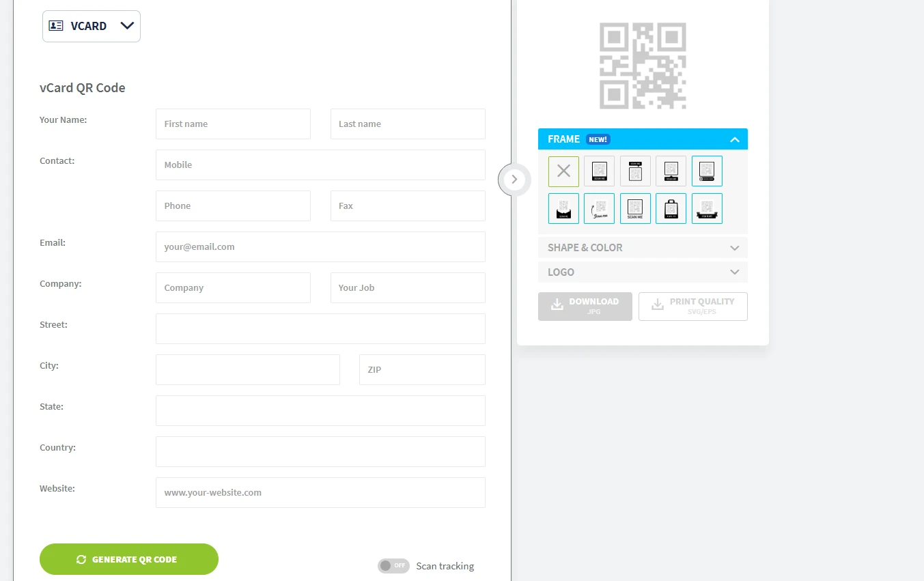Select the ribbon banner QR frame
The width and height of the screenshot is (924, 581).
(707, 208)
